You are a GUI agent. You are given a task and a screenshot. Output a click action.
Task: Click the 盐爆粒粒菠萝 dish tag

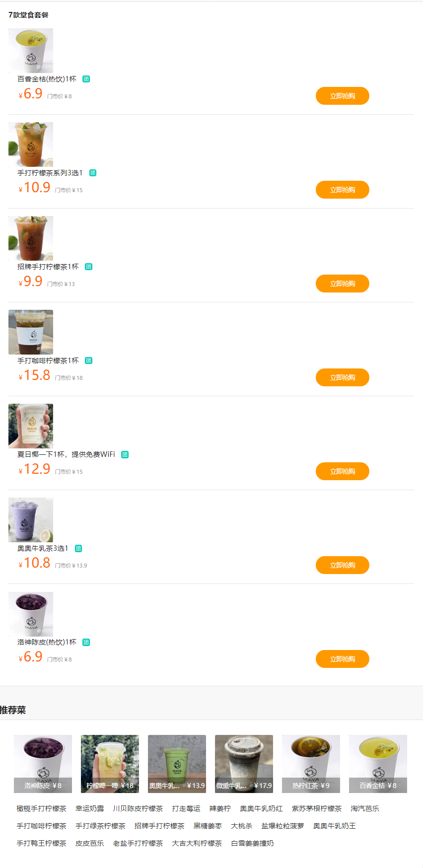[x=282, y=826]
